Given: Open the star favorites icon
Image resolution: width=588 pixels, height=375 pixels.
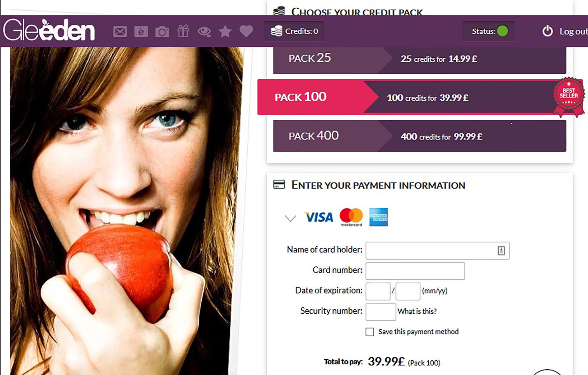Looking at the screenshot, I should tap(225, 31).
